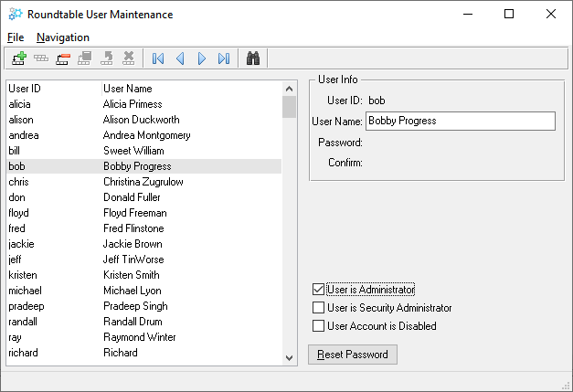573x392 pixels.
Task: Pick the bill user entry
Action: click(144, 151)
